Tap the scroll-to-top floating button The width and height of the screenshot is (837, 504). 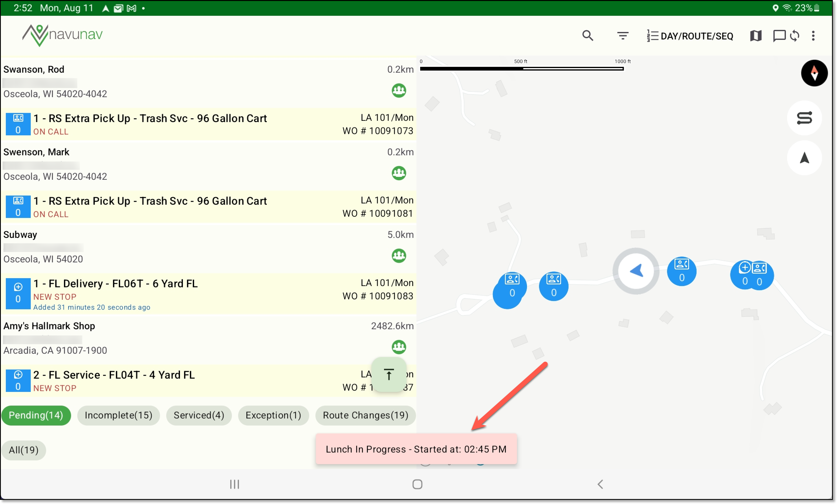(389, 374)
